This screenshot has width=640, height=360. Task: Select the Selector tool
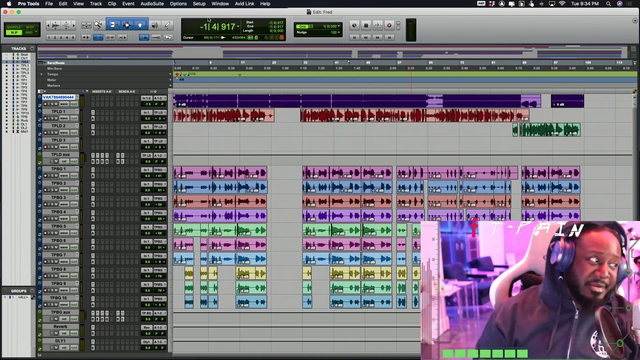click(127, 25)
